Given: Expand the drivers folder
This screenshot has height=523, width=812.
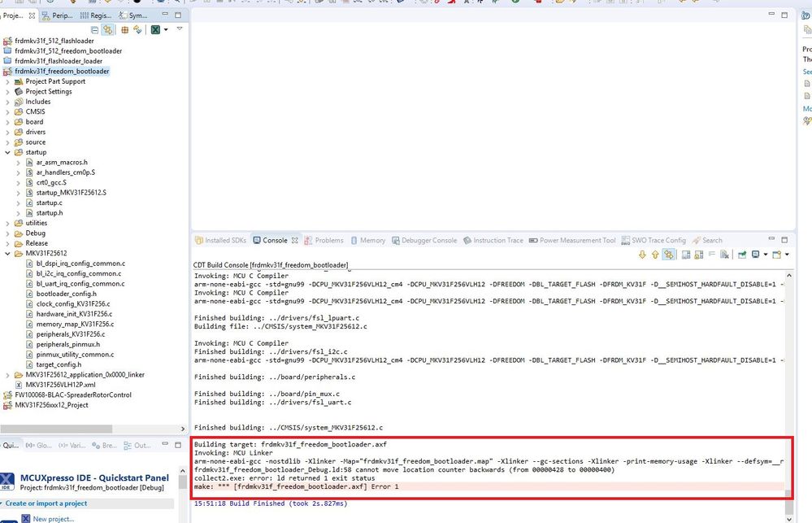Looking at the screenshot, I should [x=7, y=133].
